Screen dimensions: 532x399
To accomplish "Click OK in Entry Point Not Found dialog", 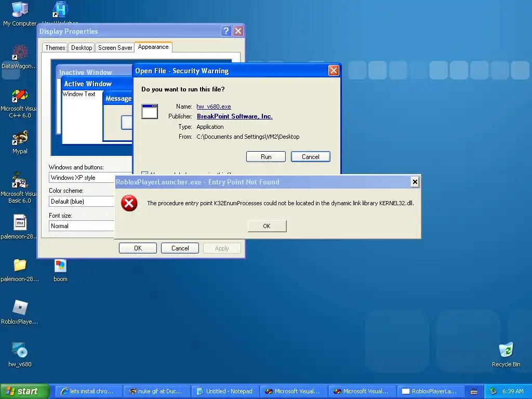I will 267,226.
